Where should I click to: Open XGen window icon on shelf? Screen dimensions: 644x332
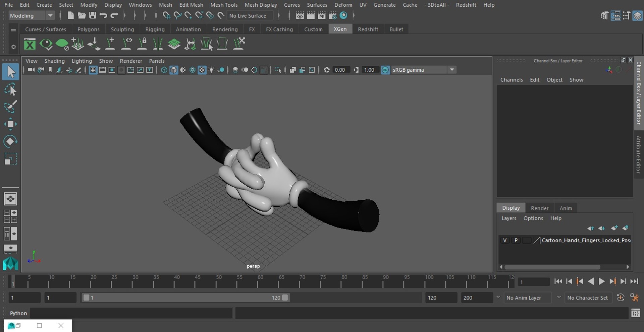click(x=30, y=44)
